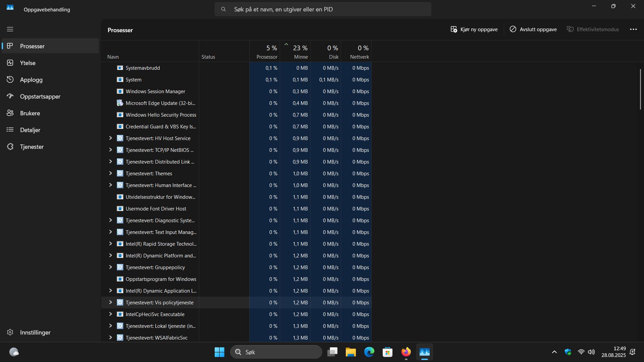
Task: Click the Detaljer list icon in sidebar
Action: [10, 130]
